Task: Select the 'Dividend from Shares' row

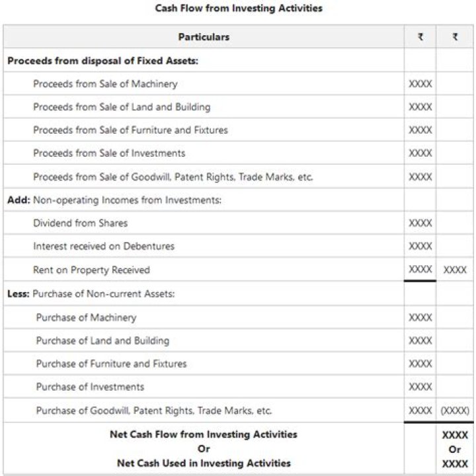Action: point(80,223)
